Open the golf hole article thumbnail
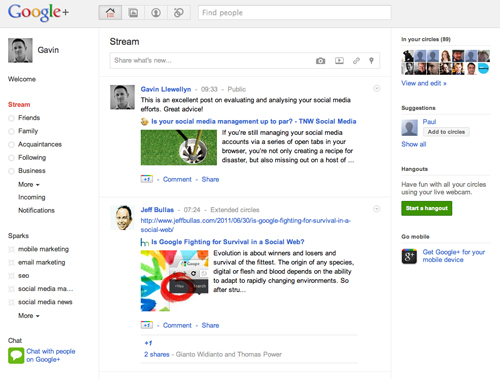Image resolution: width=500 pixels, height=379 pixels. pos(179,147)
